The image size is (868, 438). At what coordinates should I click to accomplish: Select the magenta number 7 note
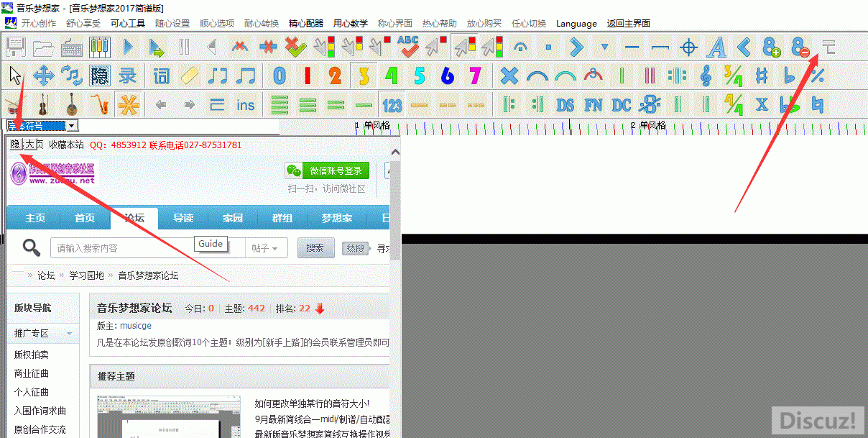(x=476, y=76)
